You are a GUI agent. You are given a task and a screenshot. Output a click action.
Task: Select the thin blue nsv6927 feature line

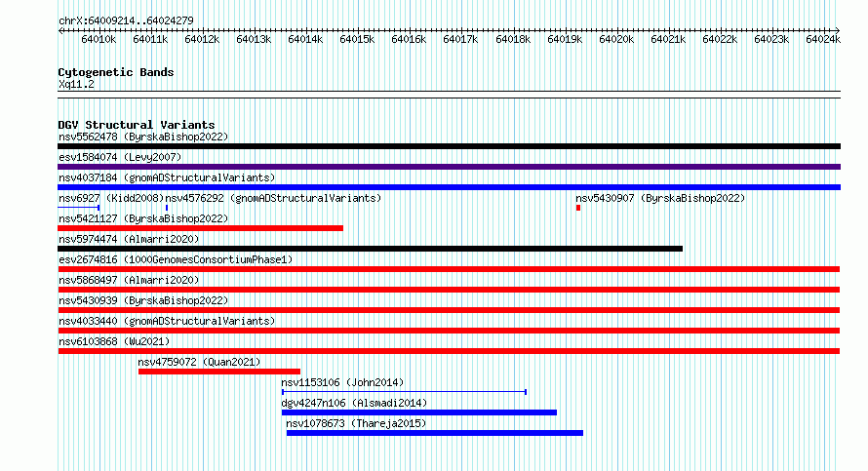click(x=79, y=208)
